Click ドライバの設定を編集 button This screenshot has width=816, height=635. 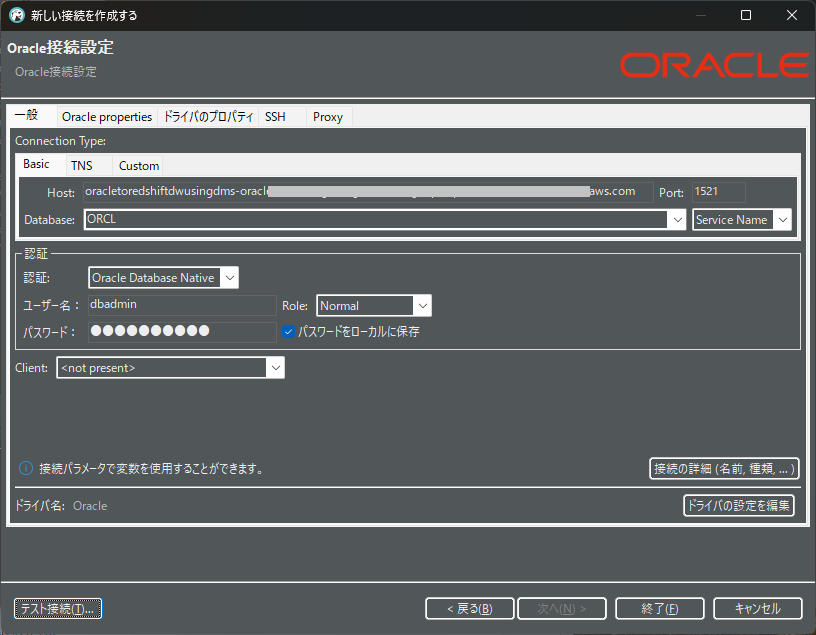[738, 505]
